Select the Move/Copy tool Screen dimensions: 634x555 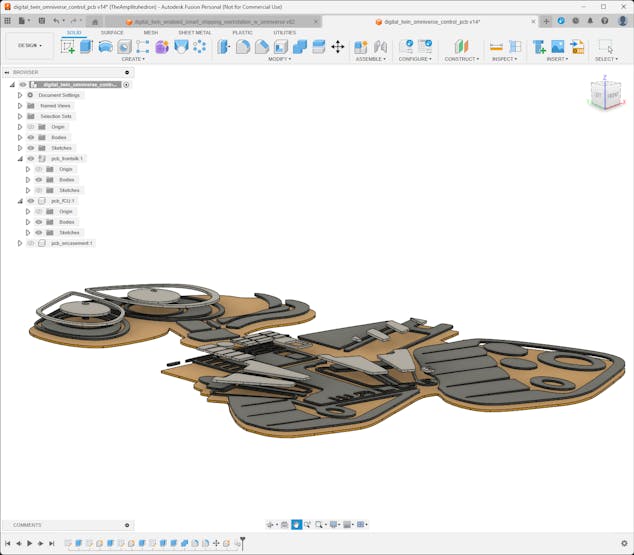point(337,46)
